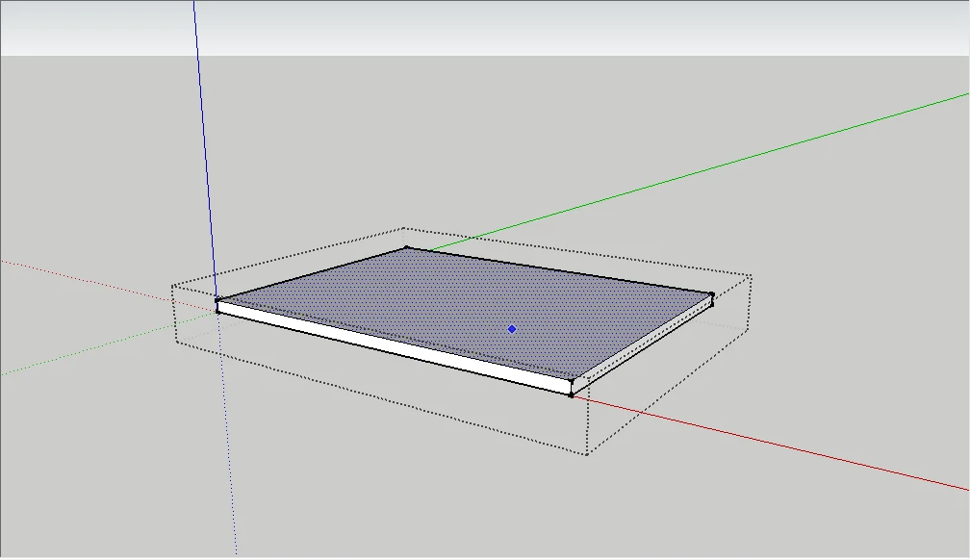The width and height of the screenshot is (970, 560).
Task: Click the solid blue axis line
Action: (205, 151)
